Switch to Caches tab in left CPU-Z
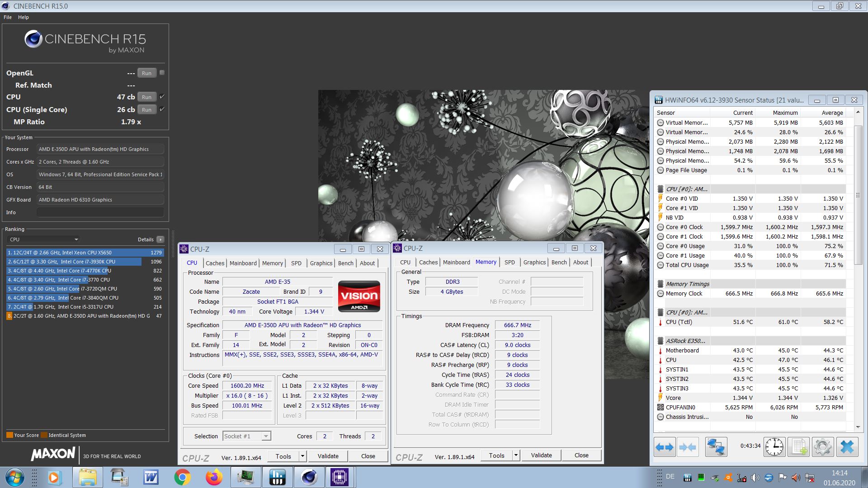Viewport: 868px width, 488px height. [x=215, y=263]
